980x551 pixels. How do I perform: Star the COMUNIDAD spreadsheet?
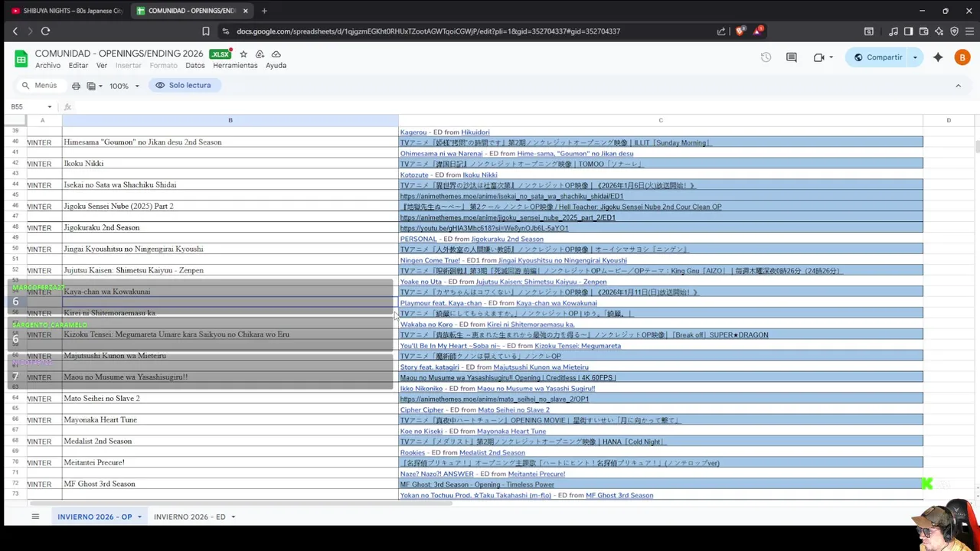coord(243,54)
